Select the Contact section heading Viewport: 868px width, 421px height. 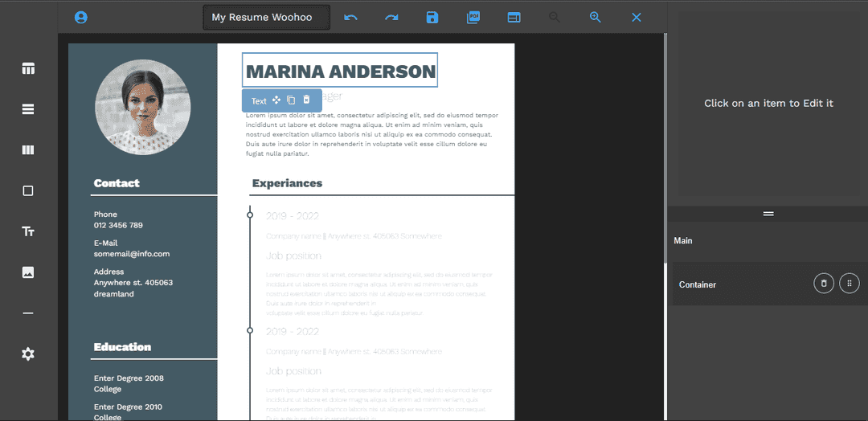tap(117, 183)
